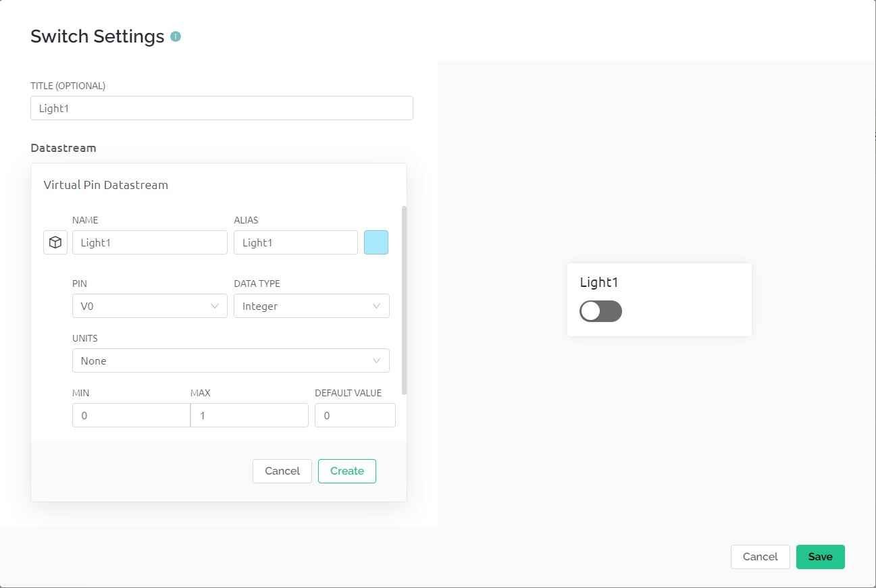
Task: Expand the Units dropdown showing None
Action: pos(230,360)
